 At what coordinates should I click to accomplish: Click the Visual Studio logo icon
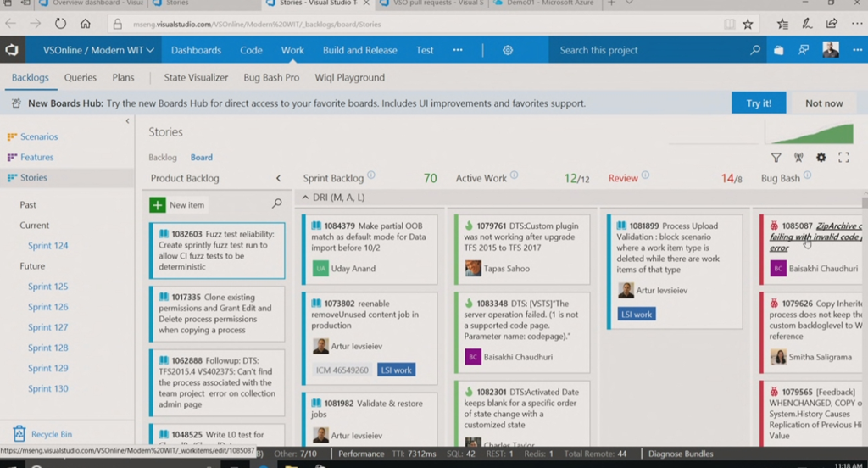pyautogui.click(x=12, y=50)
